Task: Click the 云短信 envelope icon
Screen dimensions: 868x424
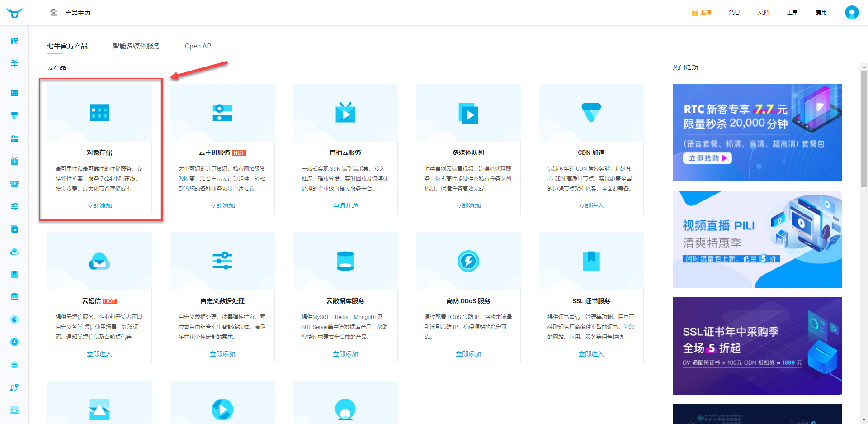Action: 99,261
